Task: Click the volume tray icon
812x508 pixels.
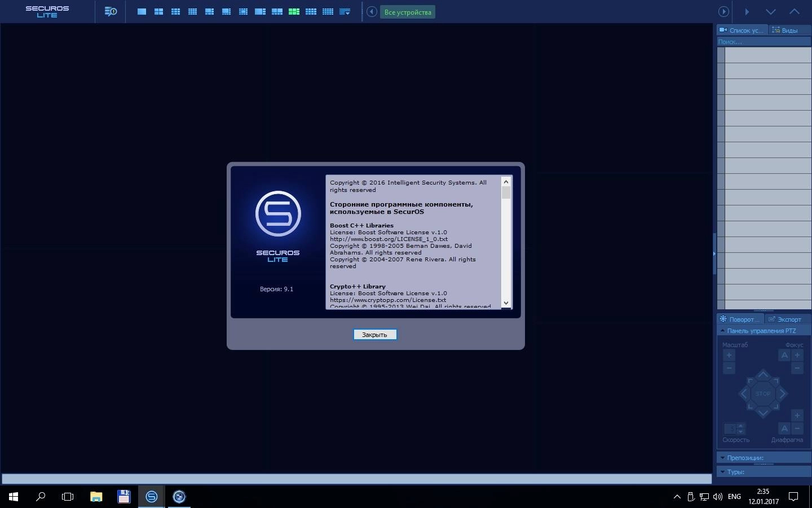Action: point(718,497)
